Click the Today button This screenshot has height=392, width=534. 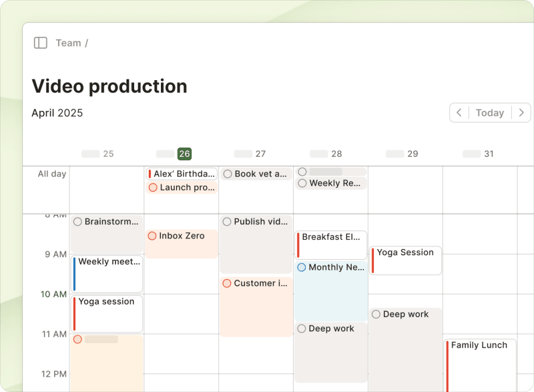(490, 112)
